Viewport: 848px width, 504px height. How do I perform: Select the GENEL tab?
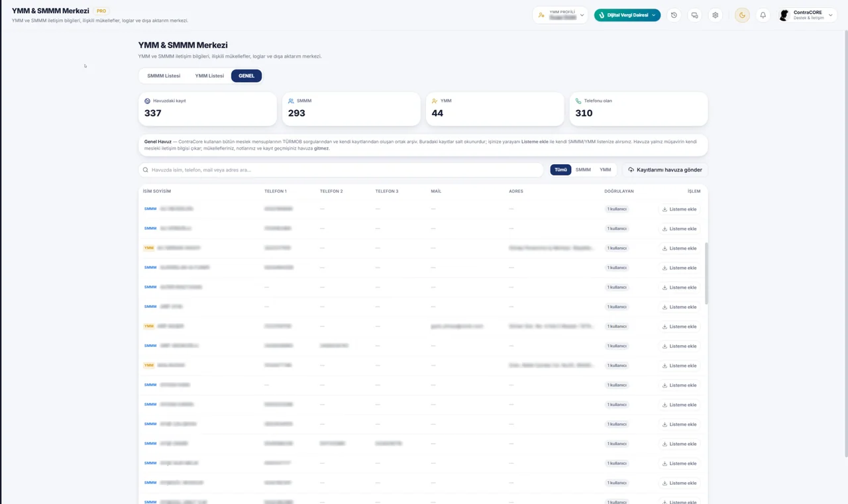[246, 76]
